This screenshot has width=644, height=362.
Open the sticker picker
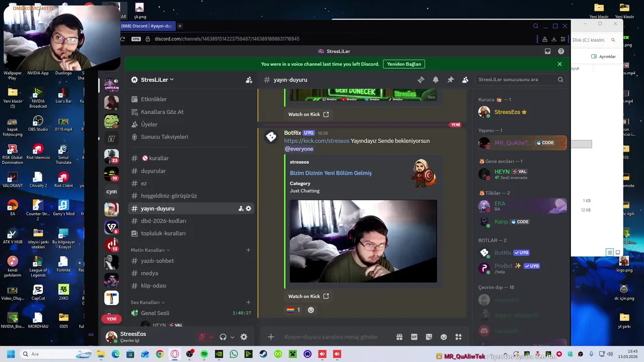[429, 337]
